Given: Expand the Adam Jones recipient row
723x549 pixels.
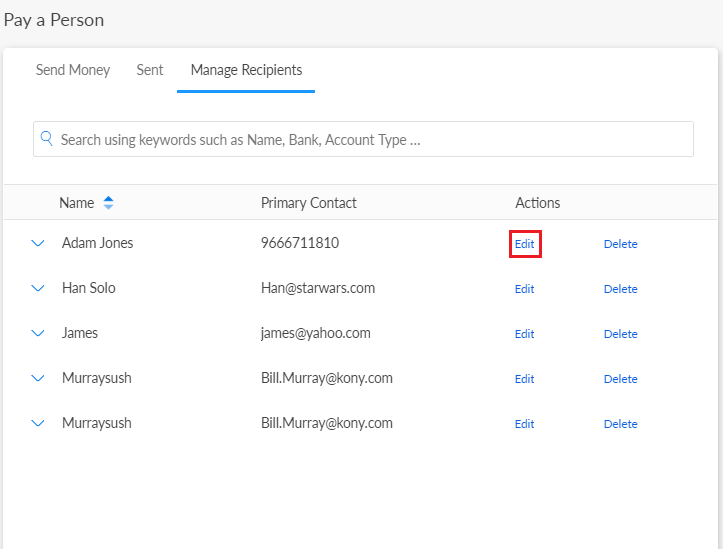Looking at the screenshot, I should (38, 243).
